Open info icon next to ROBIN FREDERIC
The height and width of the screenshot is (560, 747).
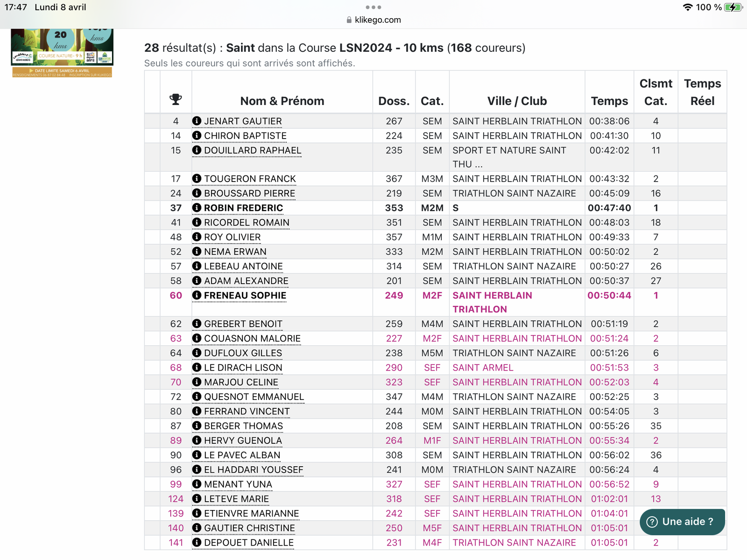(x=197, y=208)
